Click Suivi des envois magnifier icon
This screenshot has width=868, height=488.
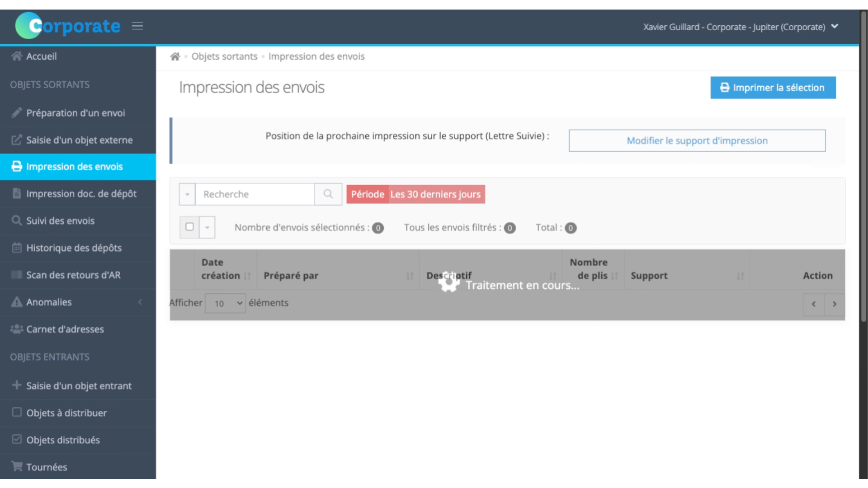pyautogui.click(x=17, y=221)
